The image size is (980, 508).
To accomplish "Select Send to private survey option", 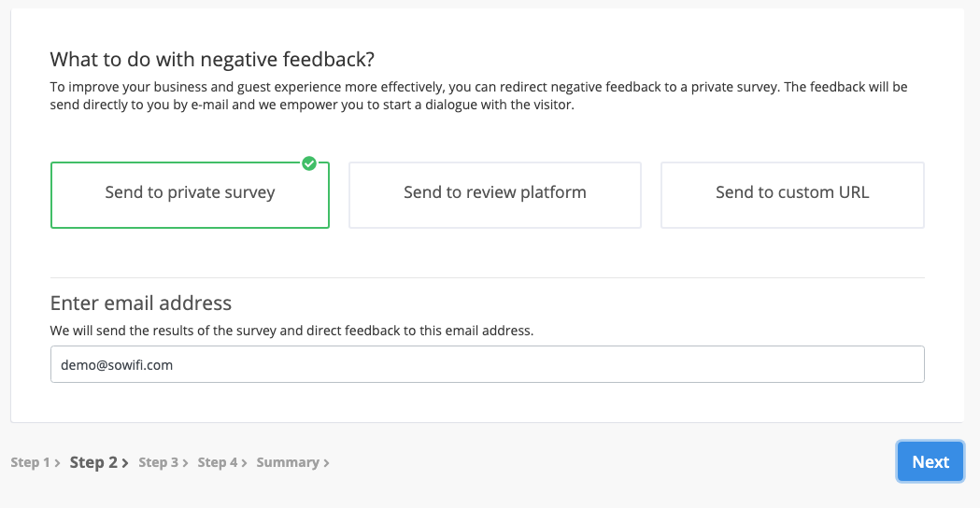I will pos(190,195).
